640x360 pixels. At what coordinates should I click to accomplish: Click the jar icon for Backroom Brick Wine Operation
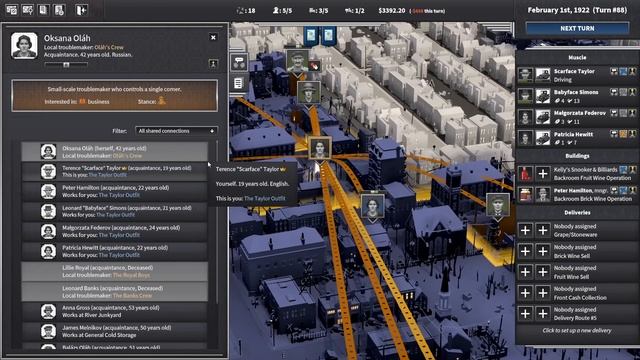525,195
